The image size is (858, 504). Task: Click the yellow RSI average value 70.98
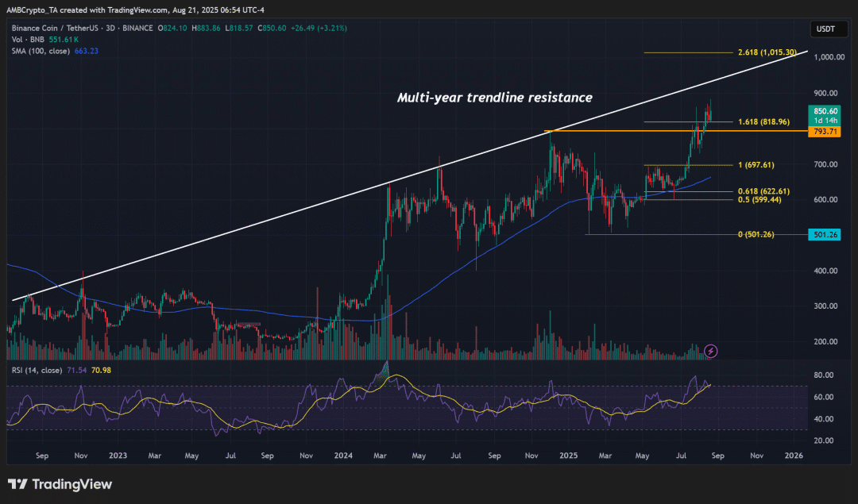(x=101, y=370)
